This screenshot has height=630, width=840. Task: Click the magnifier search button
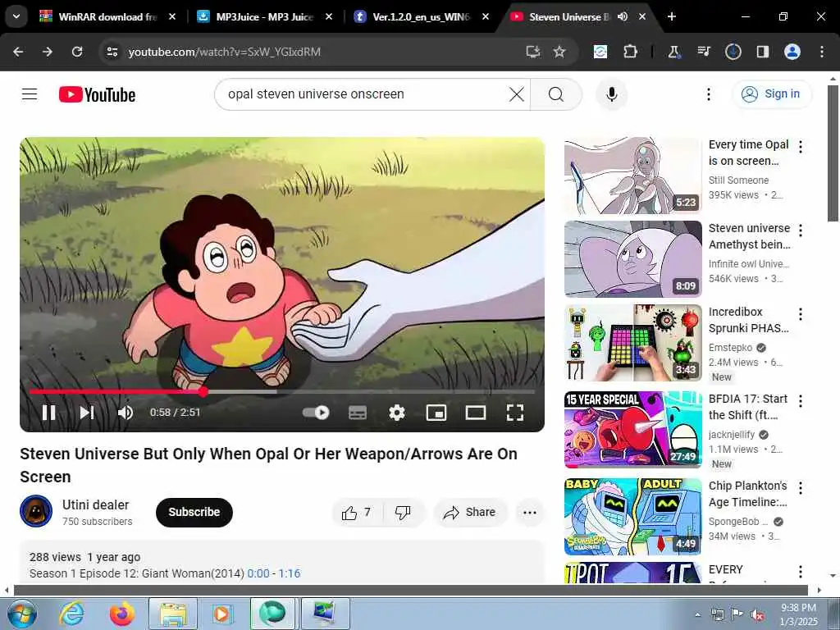pos(556,95)
